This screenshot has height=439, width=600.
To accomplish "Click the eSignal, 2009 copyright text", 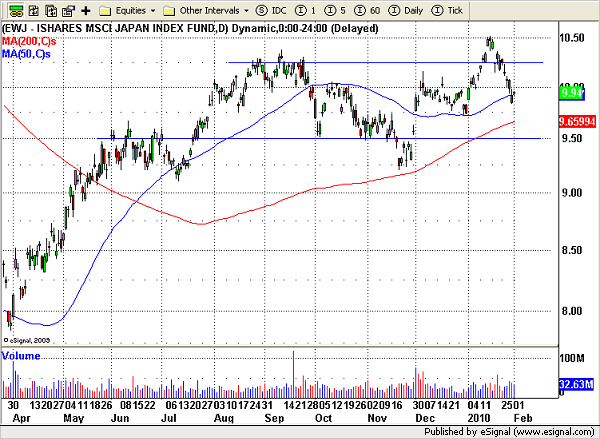I will point(27,340).
